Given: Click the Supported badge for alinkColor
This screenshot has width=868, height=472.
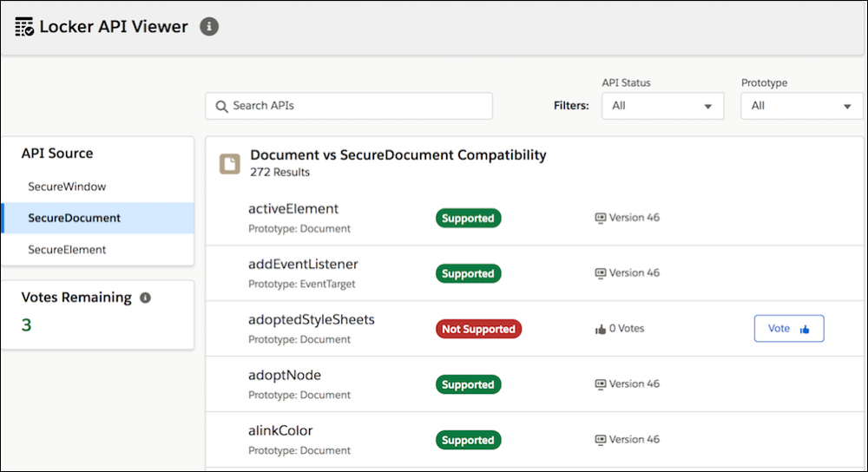Looking at the screenshot, I should 469,440.
